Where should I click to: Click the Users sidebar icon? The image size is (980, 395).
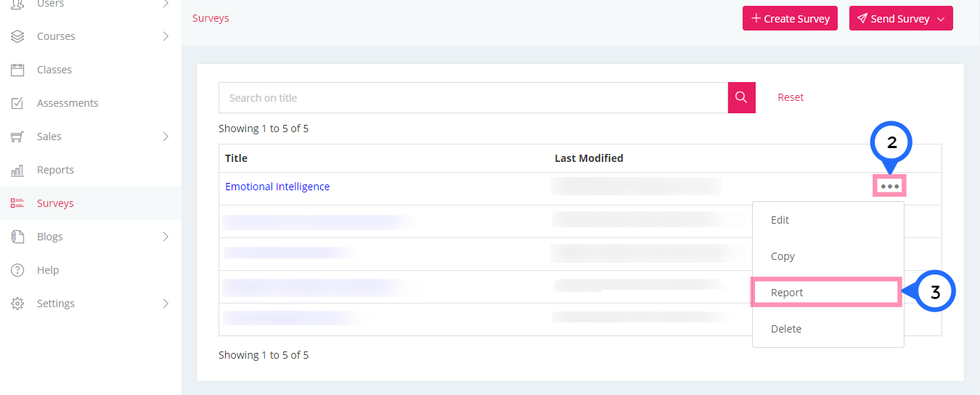[x=17, y=4]
